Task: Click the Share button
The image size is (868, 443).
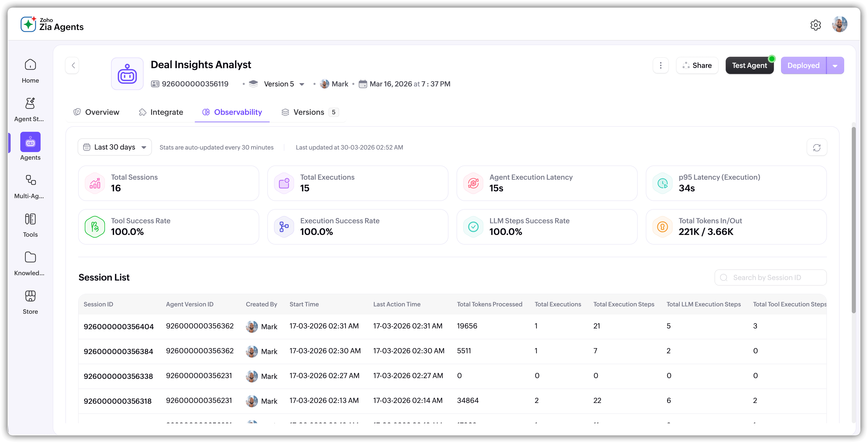Action: tap(697, 65)
